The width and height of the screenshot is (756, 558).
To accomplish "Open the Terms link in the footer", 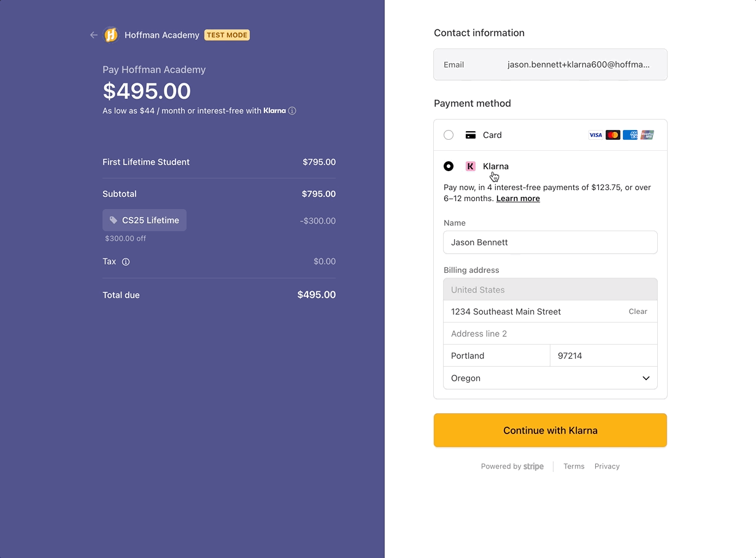I will (x=574, y=467).
